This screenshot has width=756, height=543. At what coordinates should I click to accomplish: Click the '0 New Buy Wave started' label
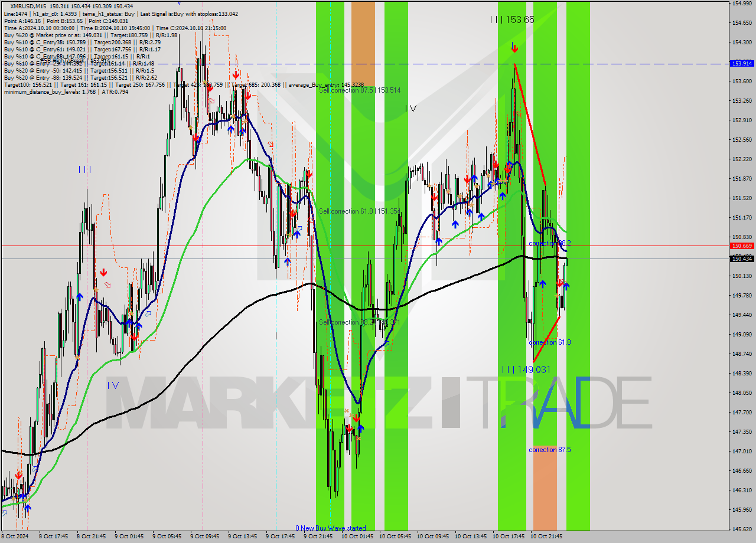coord(331,528)
